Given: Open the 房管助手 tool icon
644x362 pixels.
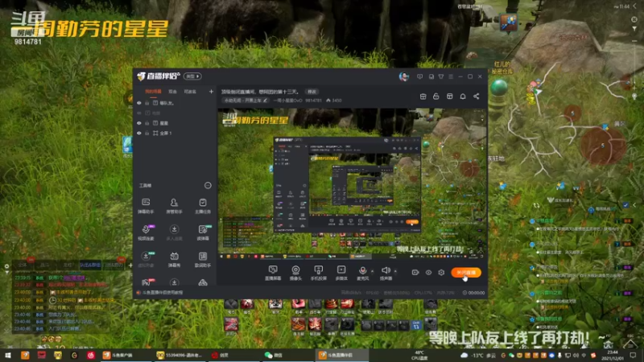Looking at the screenshot, I should point(174,206).
